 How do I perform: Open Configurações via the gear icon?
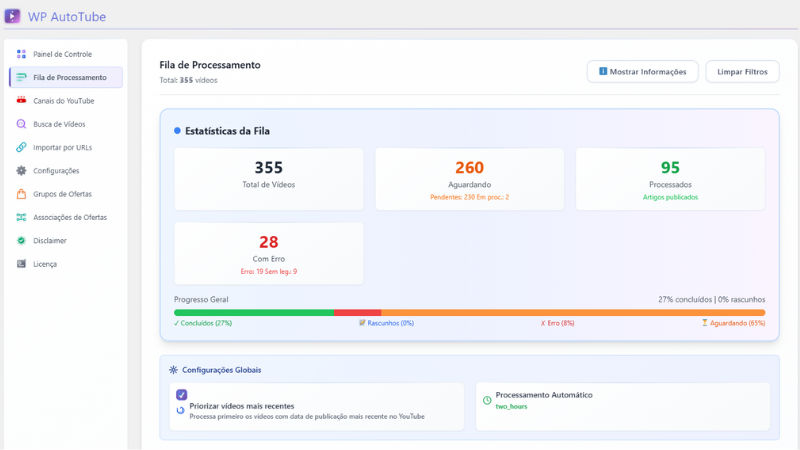point(21,170)
